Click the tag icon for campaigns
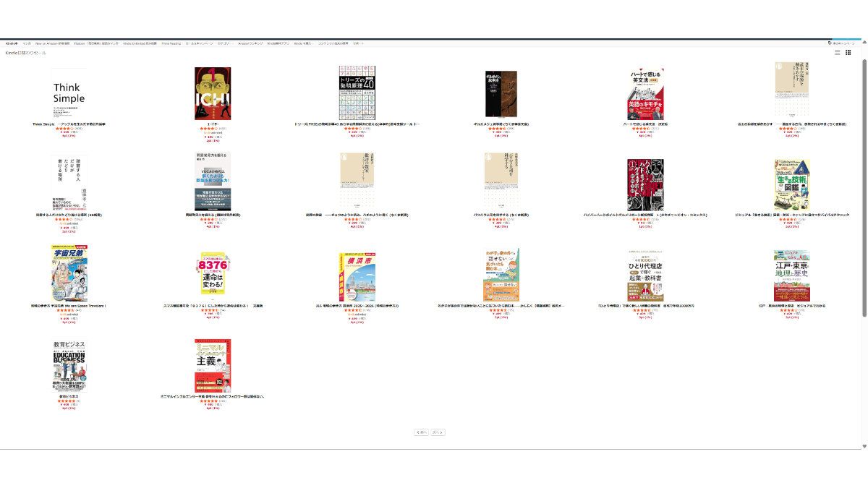This screenshot has width=868, height=488. (830, 43)
